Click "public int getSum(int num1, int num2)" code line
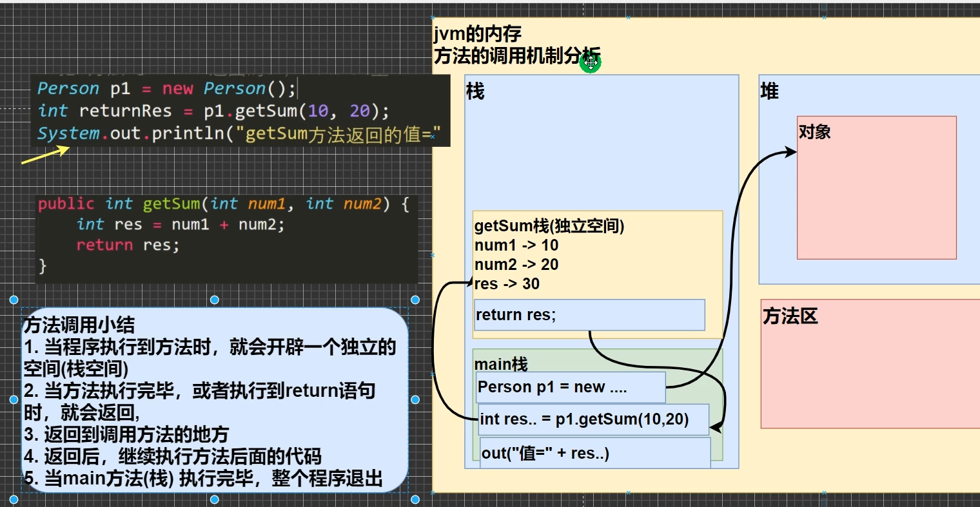980x507 pixels. click(223, 204)
